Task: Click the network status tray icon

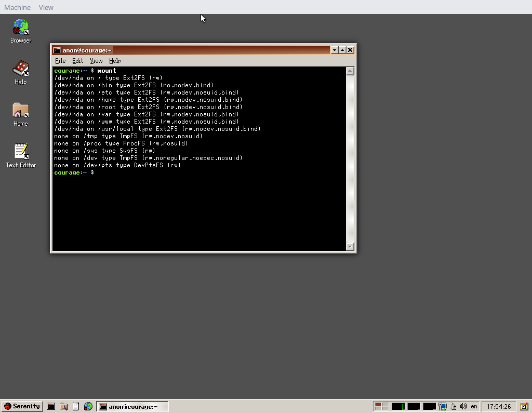Action: tap(442, 406)
